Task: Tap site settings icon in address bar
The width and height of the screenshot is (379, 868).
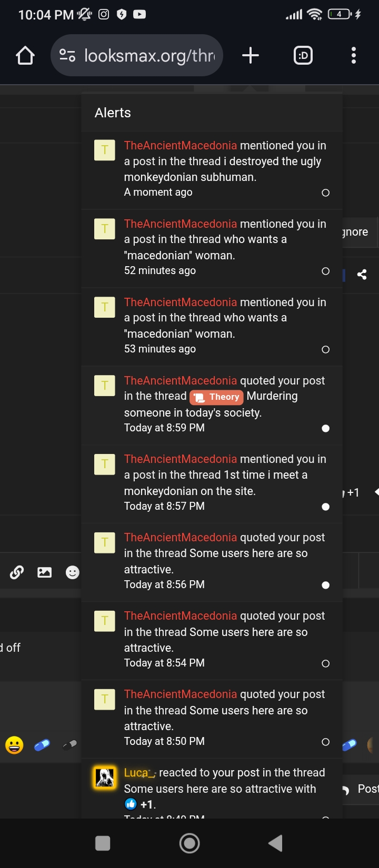Action: [67, 55]
